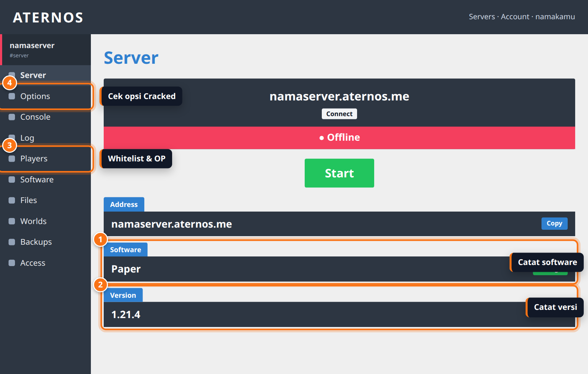
Task: Open the Software sidebar menu item
Action: (45, 180)
